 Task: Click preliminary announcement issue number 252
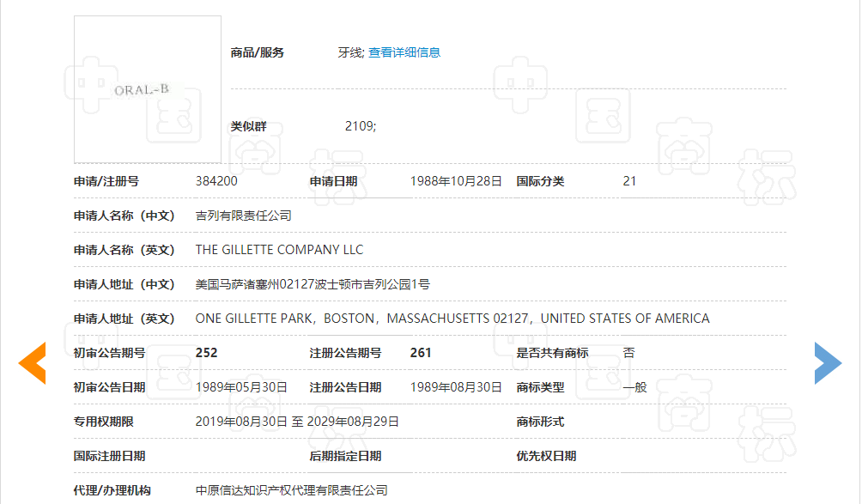click(206, 353)
